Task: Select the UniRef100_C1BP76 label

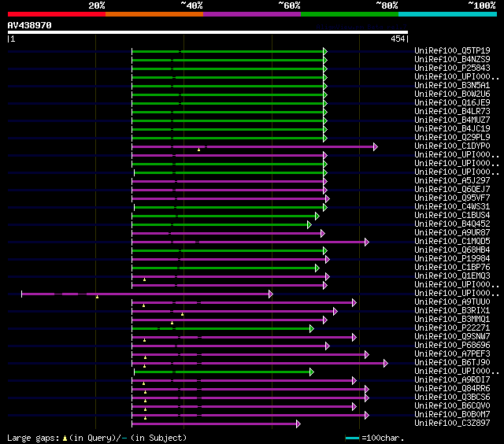Action: [452, 268]
